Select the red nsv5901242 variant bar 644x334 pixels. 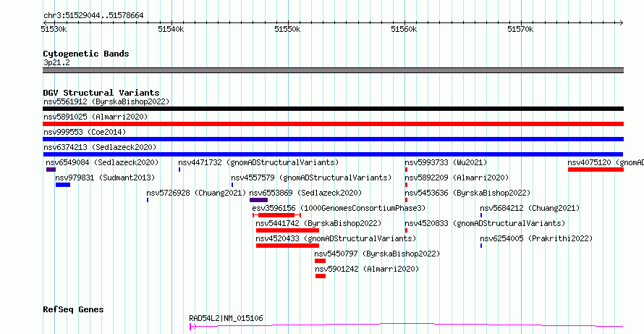[321, 276]
